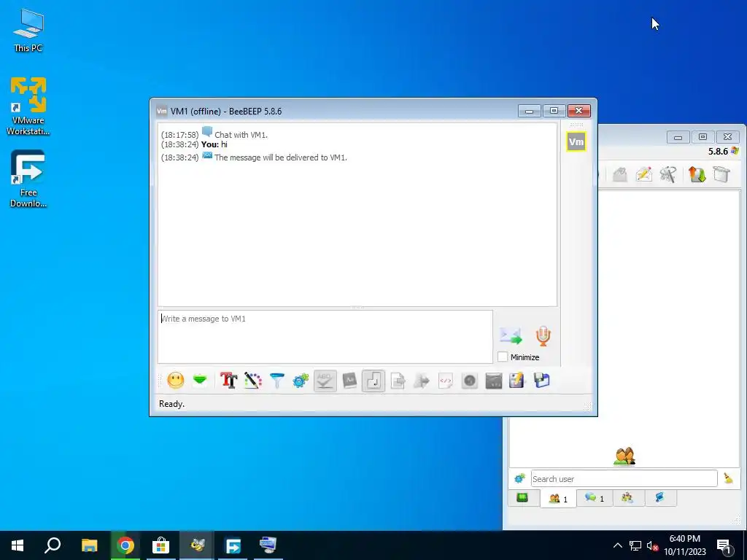Toggle the dictionary book icon in toolbar
The height and width of the screenshot is (560, 747).
349,381
